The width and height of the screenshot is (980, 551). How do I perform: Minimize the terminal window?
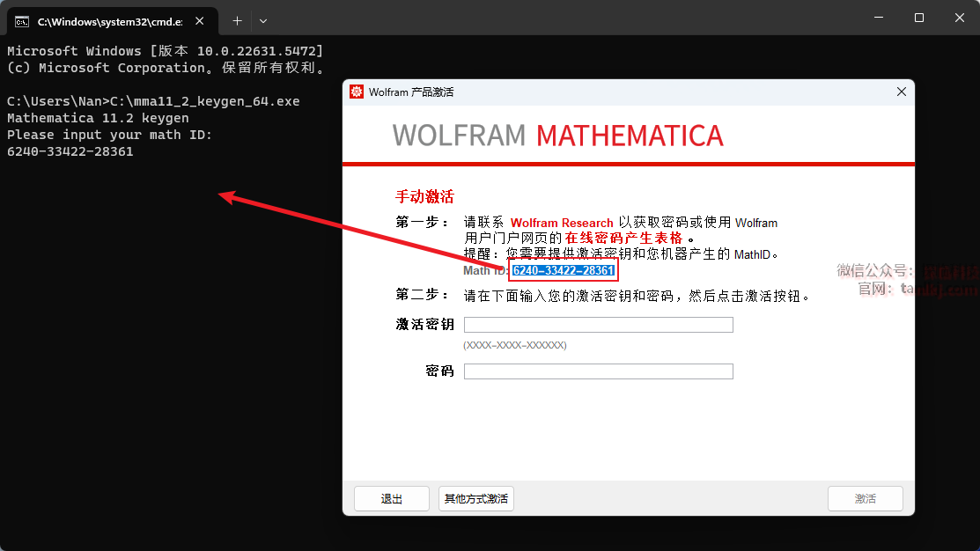point(877,18)
